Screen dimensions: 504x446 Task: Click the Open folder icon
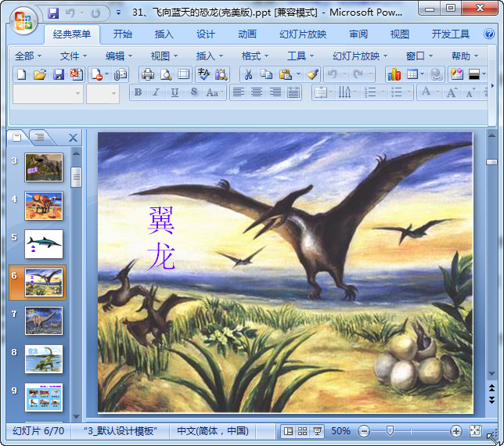[x=40, y=74]
